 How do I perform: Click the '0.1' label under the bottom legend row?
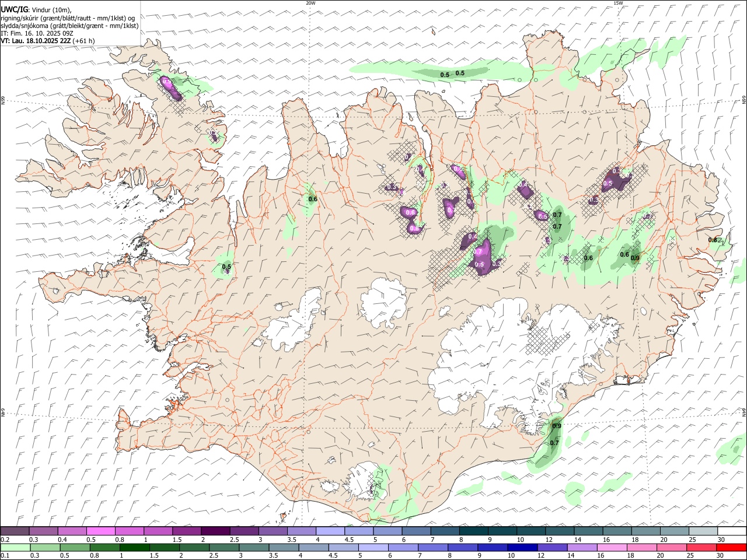tap(5, 555)
